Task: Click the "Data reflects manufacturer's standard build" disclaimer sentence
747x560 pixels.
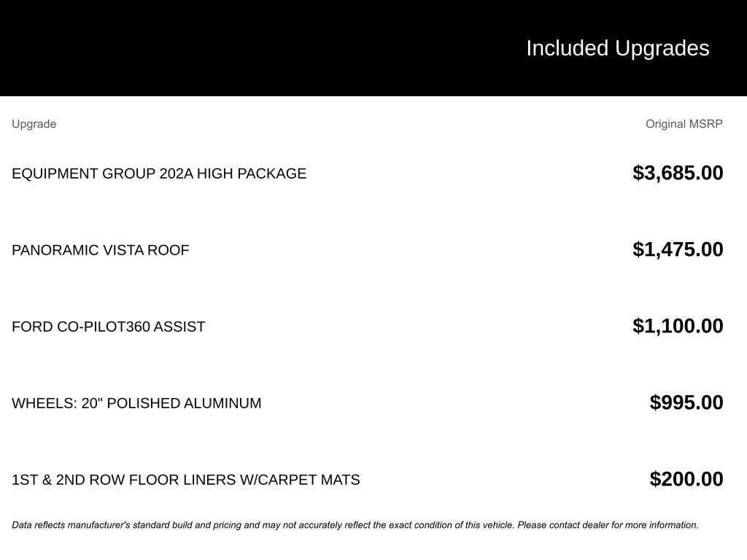Action: click(263, 525)
